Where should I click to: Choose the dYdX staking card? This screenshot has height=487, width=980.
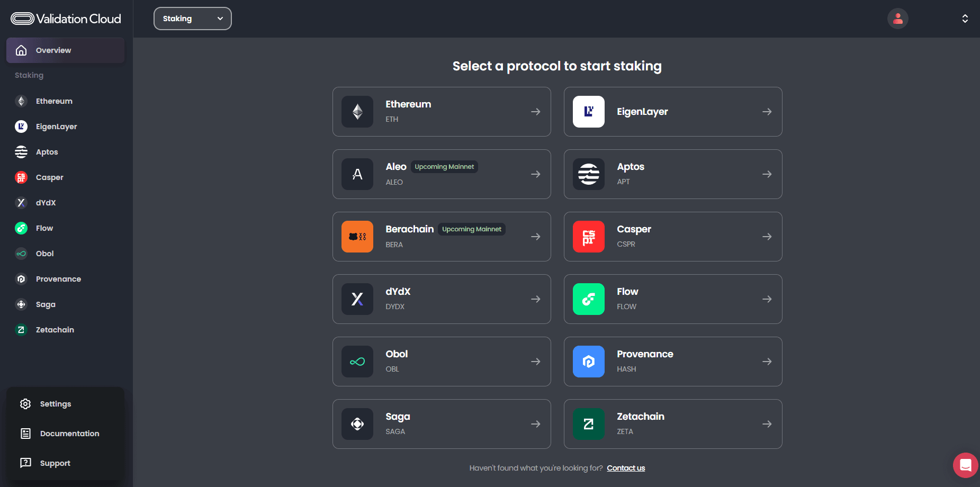pyautogui.click(x=441, y=299)
